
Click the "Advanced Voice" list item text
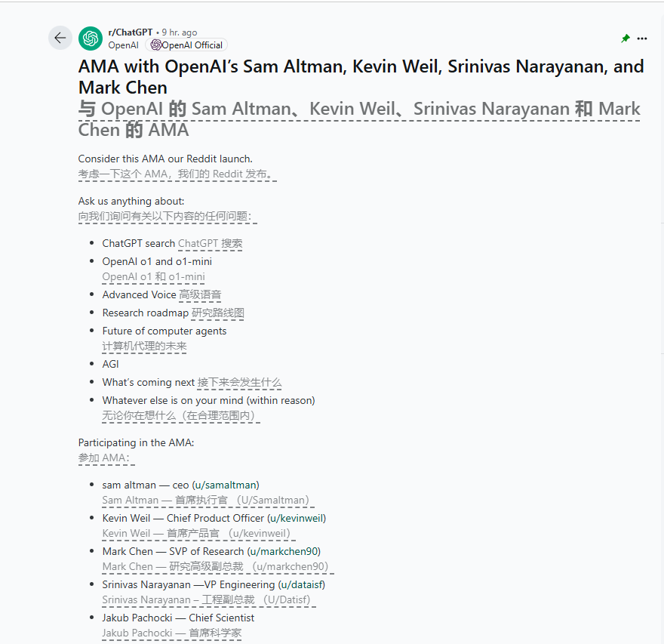[139, 294]
